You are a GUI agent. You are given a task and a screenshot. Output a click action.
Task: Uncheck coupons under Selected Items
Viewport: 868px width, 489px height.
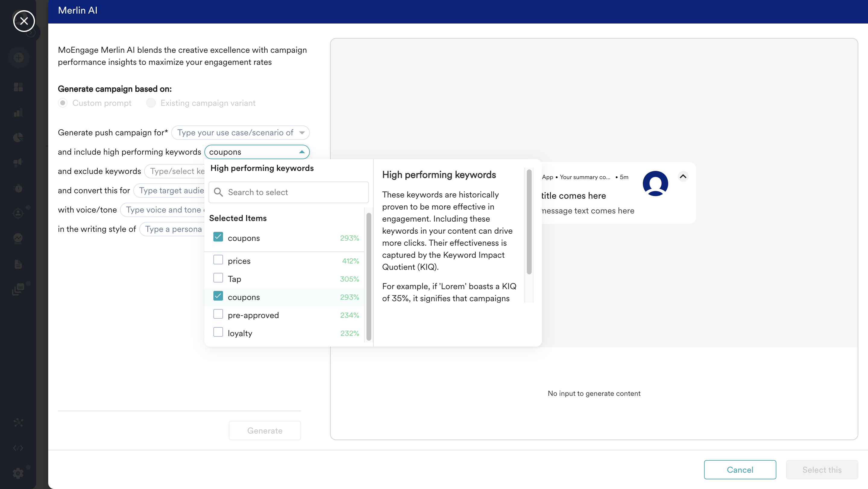(x=218, y=237)
